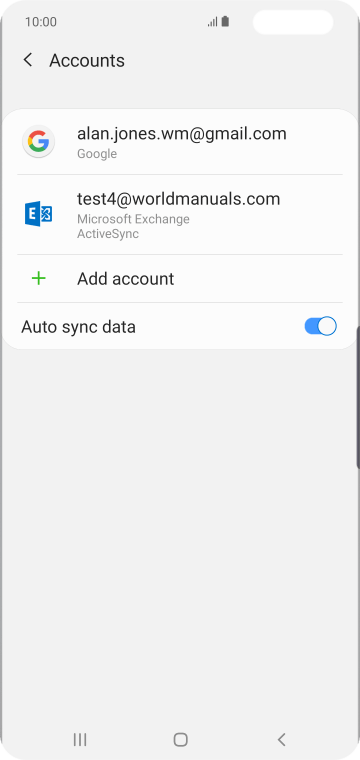Tap the battery status icon
This screenshot has width=360, height=760.
tap(225, 22)
